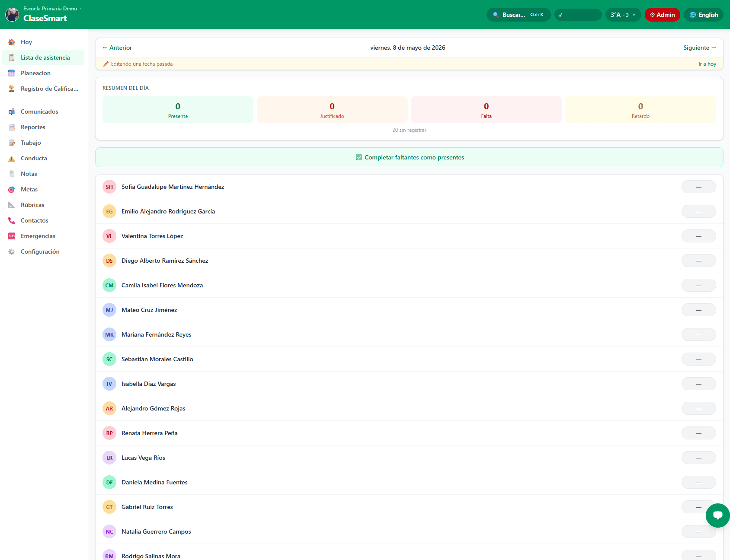
Task: Toggle attendance status for Camila Isabel Flores Mendoza
Action: pyautogui.click(x=698, y=285)
